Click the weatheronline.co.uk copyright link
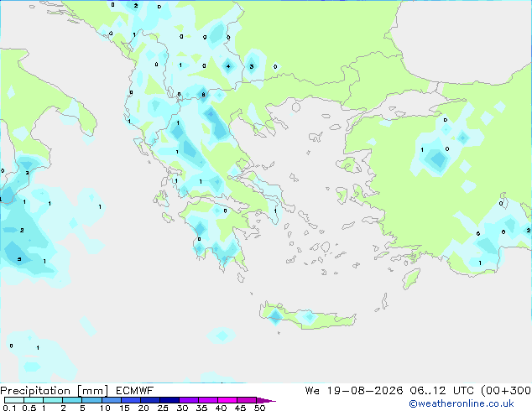 point(461,403)
